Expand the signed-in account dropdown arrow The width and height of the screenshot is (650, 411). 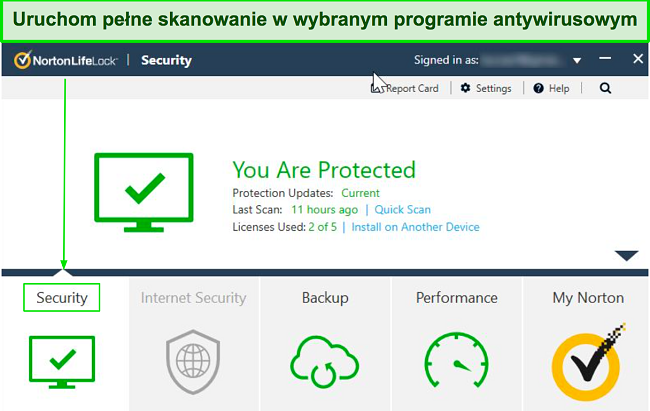point(577,61)
